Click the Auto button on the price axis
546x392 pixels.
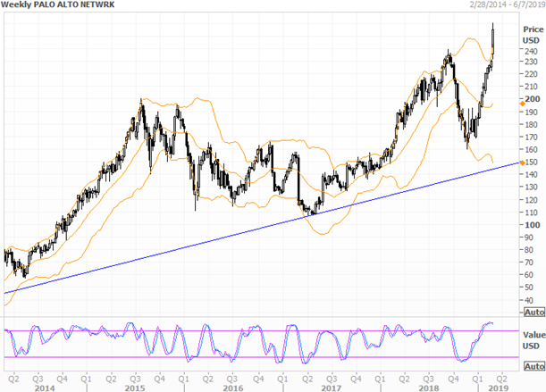[x=533, y=313]
